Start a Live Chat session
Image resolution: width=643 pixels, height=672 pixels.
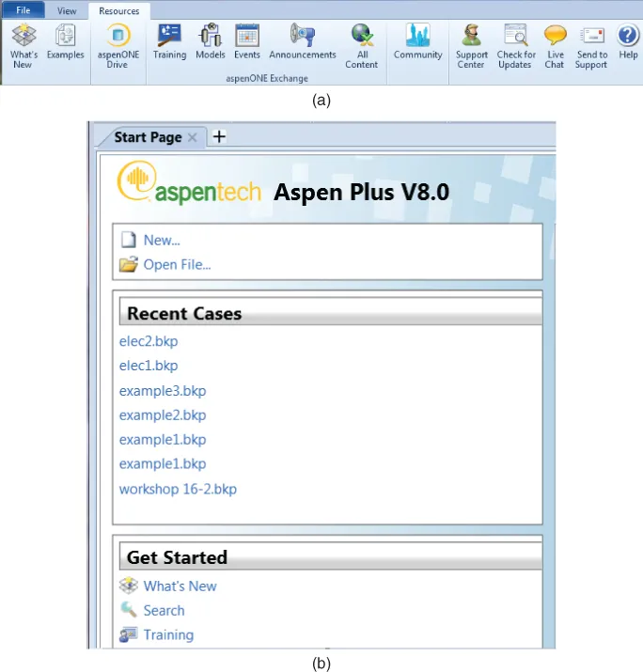tap(555, 38)
